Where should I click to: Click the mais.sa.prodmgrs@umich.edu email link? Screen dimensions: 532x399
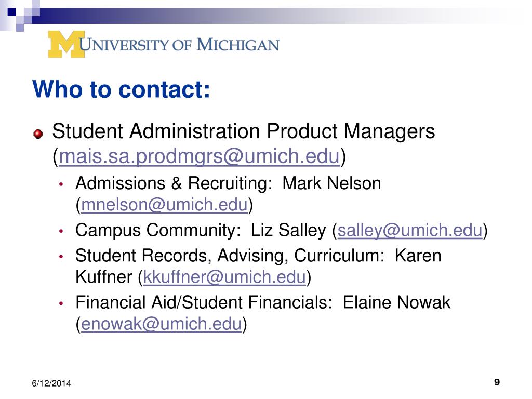click(x=199, y=156)
